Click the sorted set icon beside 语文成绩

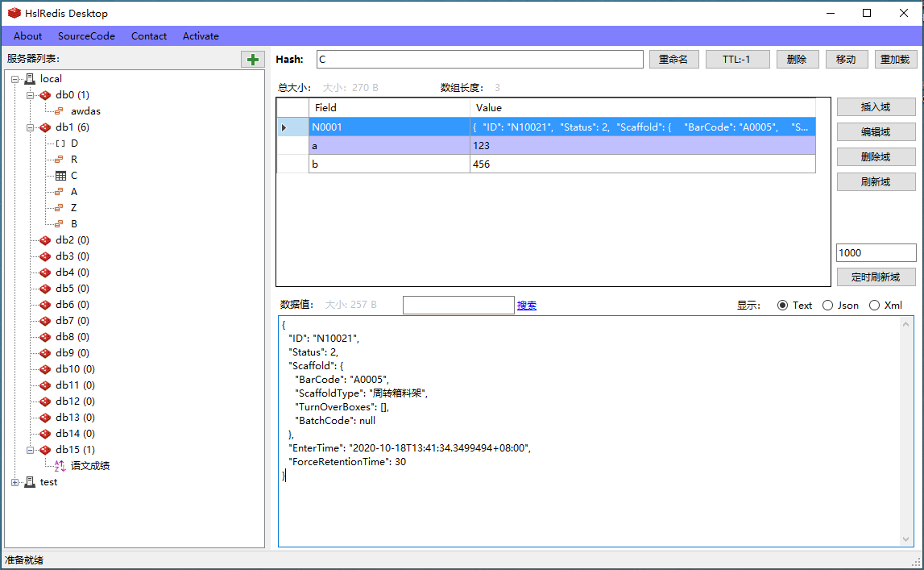(x=60, y=466)
